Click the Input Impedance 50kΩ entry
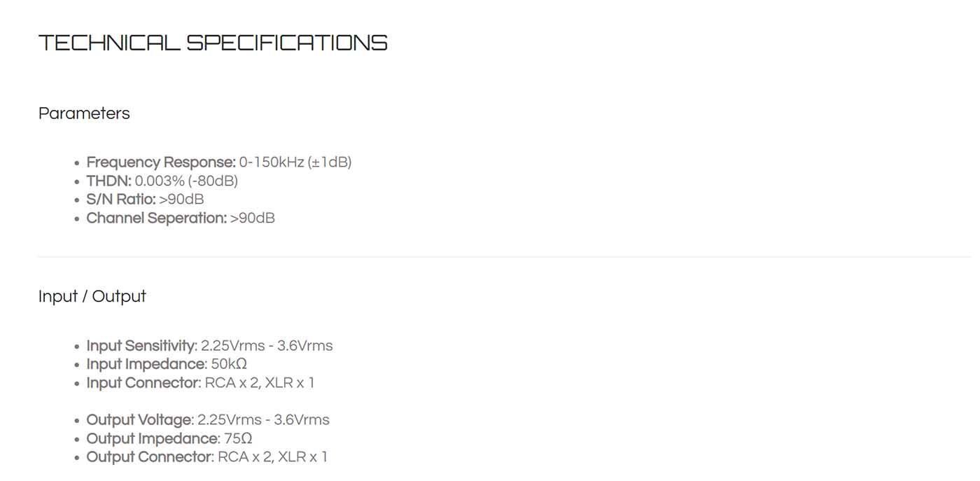Image resolution: width=980 pixels, height=481 pixels. [167, 364]
